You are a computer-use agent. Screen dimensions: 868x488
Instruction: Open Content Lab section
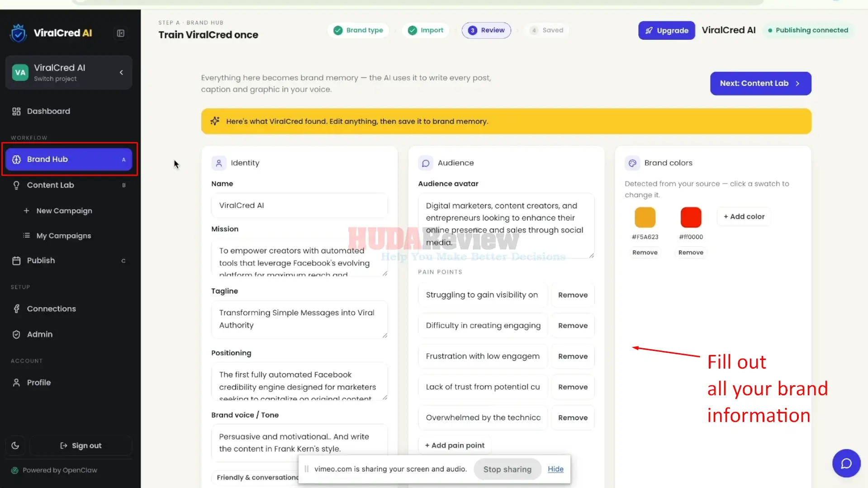click(x=69, y=185)
